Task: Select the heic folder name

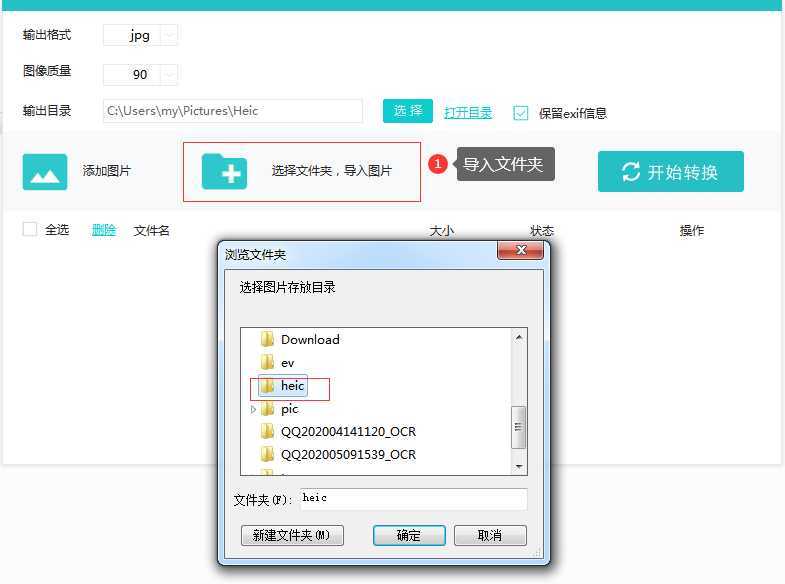Action: point(292,385)
